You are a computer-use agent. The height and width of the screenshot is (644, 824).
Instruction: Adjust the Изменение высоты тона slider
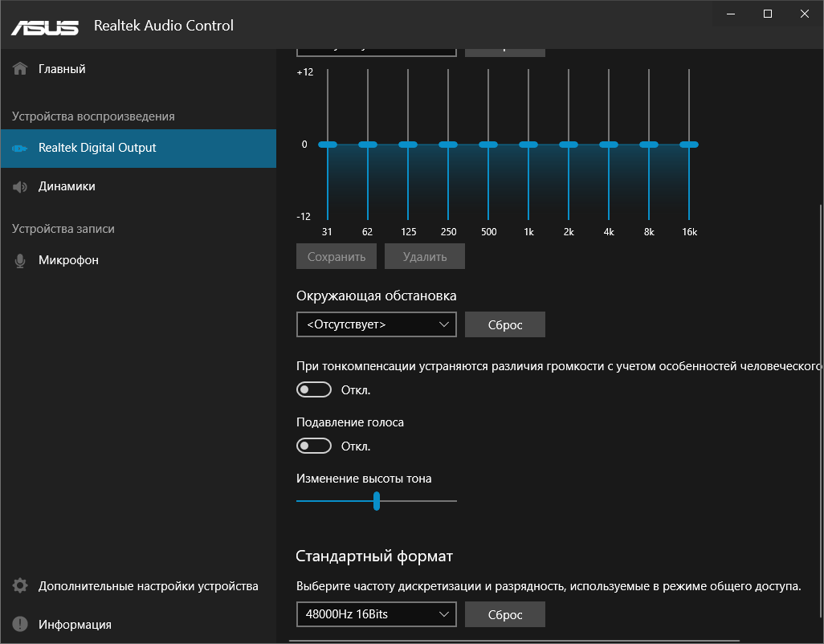(x=377, y=500)
